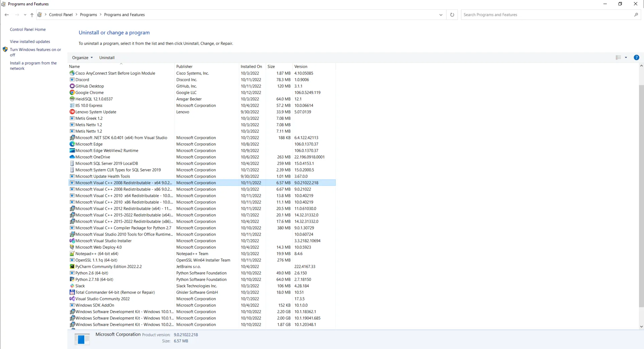The height and width of the screenshot is (349, 644).
Task: Click the OpenSSL Win64 Installer Team publisher
Action: point(203,260)
